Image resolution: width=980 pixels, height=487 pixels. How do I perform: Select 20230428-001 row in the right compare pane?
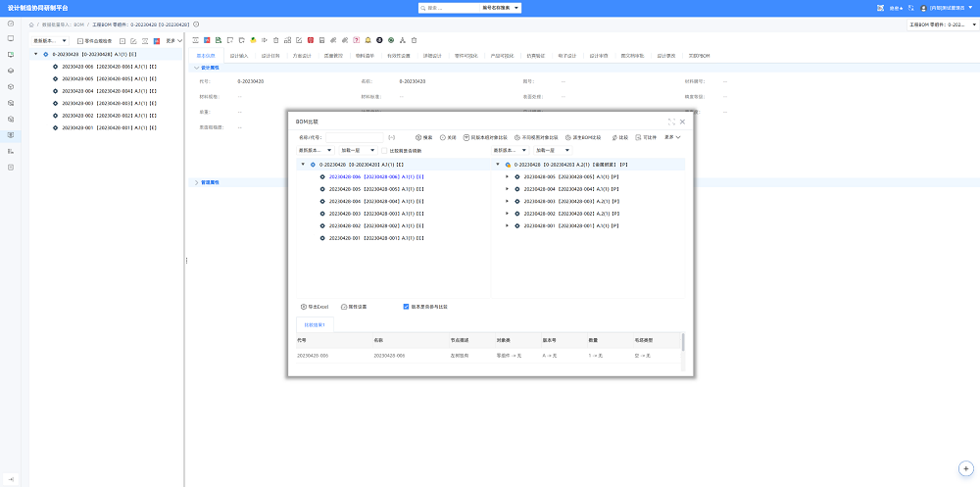(x=570, y=225)
